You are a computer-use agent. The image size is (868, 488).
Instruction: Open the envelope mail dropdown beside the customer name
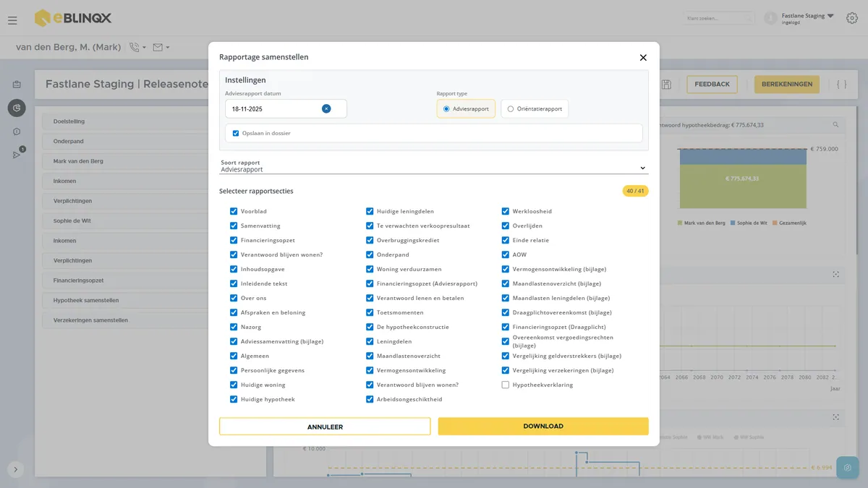coord(161,48)
